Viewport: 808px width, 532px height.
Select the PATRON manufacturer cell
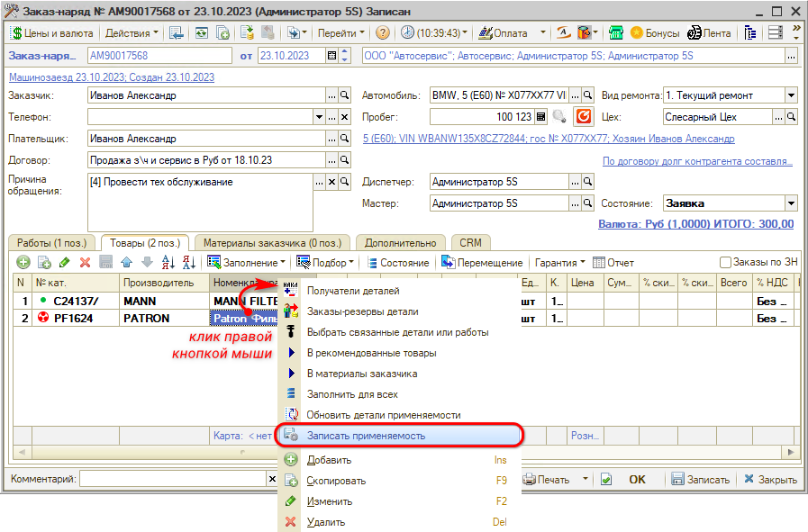[x=164, y=319]
